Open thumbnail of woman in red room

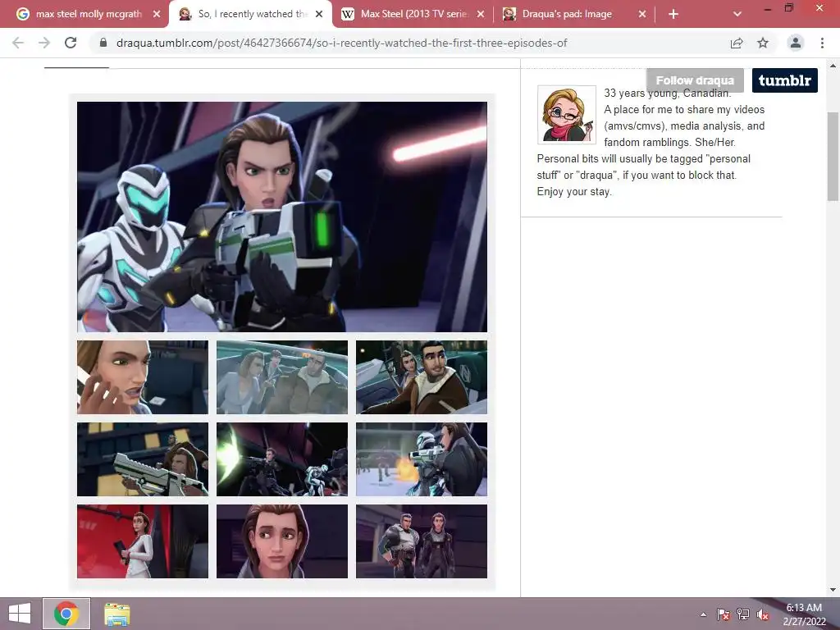(143, 541)
